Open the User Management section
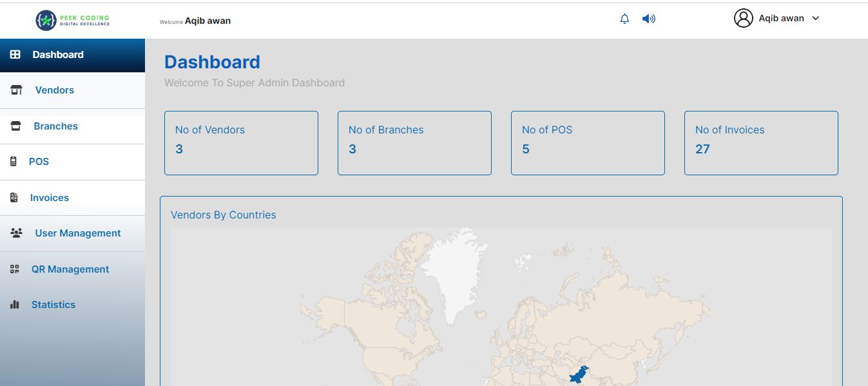 click(x=78, y=233)
